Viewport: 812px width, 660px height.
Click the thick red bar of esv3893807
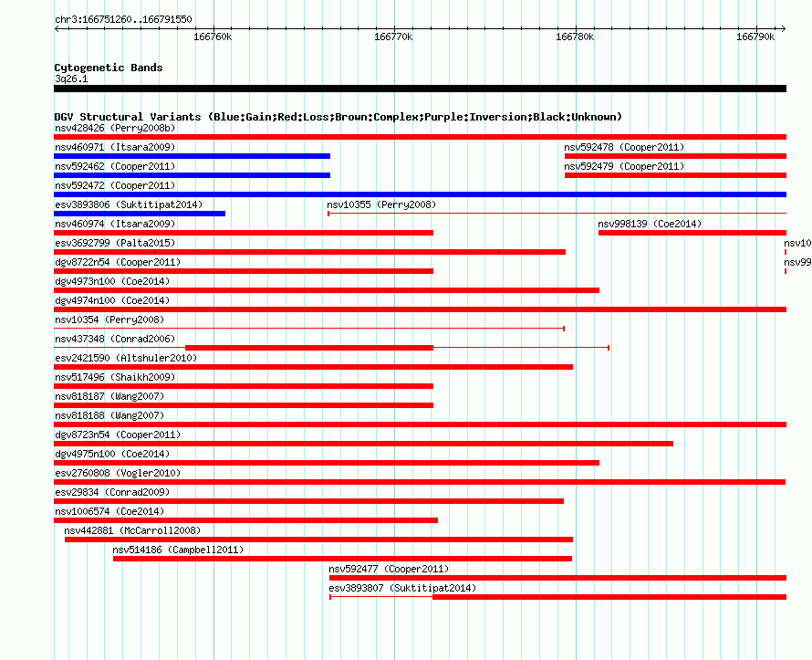609,597
